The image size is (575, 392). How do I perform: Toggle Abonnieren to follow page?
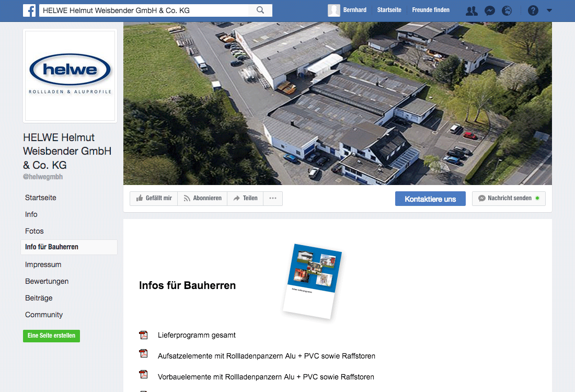(x=202, y=199)
